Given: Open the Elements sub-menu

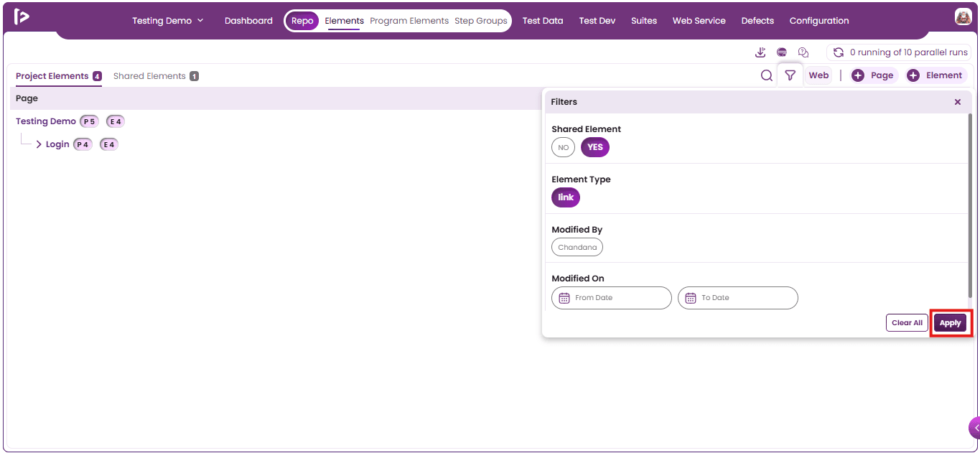Looking at the screenshot, I should tap(345, 21).
